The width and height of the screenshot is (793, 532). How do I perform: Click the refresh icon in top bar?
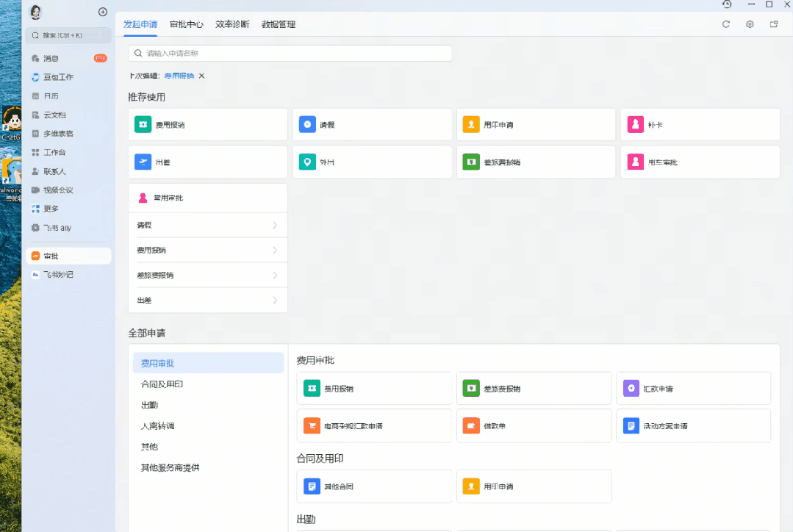[x=725, y=24]
